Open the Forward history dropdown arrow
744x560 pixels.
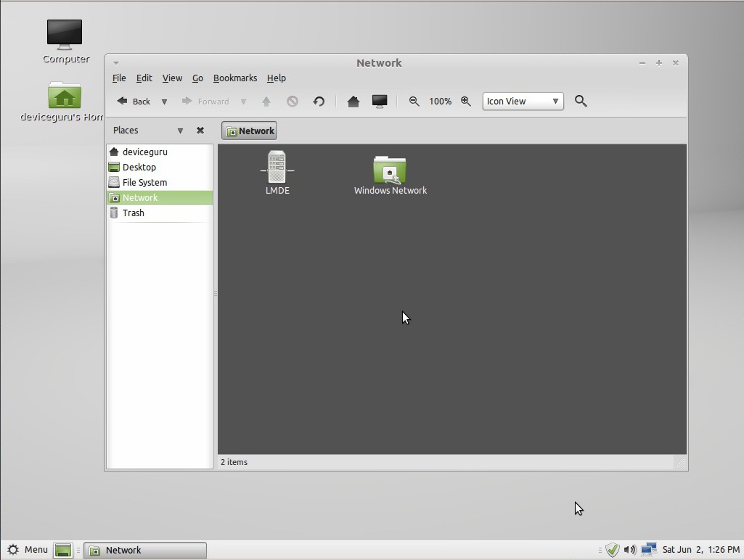click(243, 102)
